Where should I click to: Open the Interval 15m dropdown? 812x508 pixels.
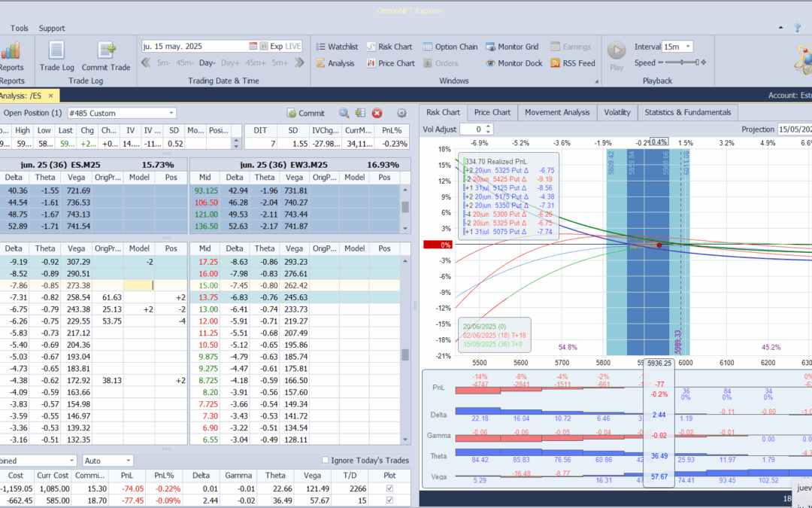688,47
